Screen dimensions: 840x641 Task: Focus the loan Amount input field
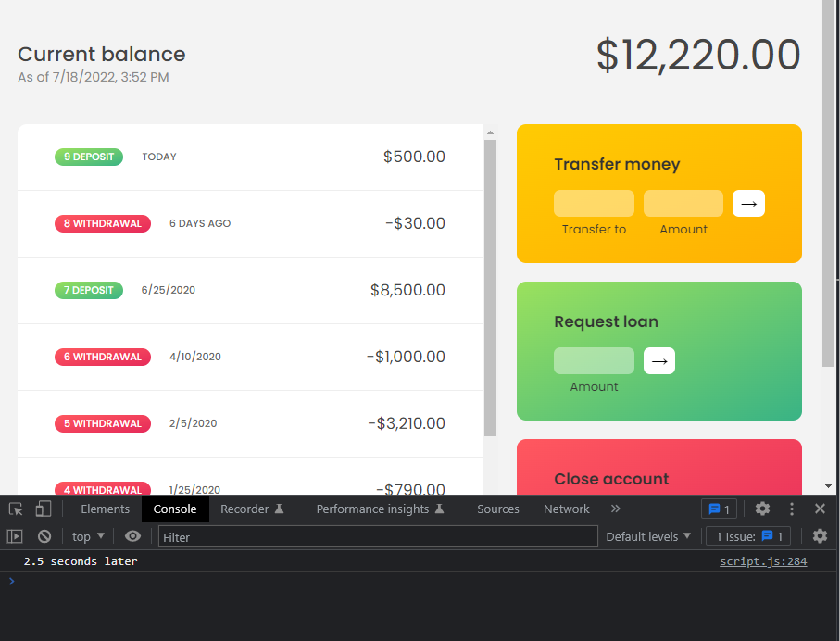pos(594,360)
